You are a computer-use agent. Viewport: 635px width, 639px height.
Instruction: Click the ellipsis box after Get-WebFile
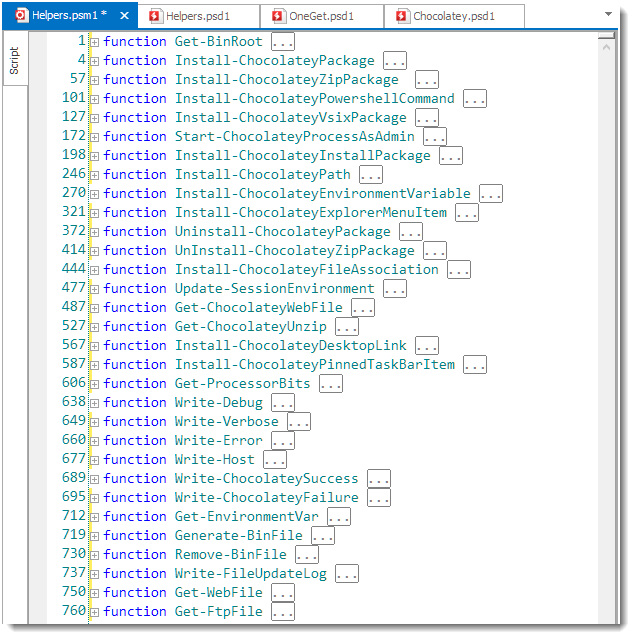point(283,593)
